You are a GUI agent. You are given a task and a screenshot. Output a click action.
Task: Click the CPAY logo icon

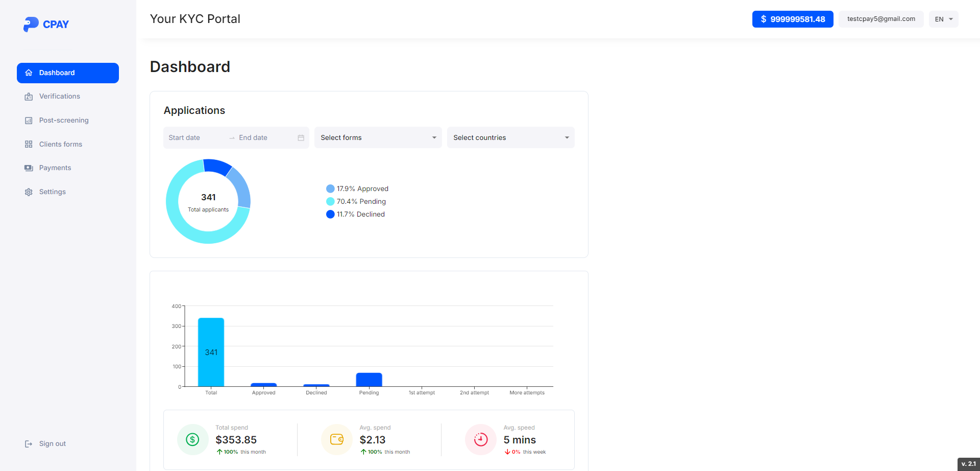pyautogui.click(x=31, y=24)
